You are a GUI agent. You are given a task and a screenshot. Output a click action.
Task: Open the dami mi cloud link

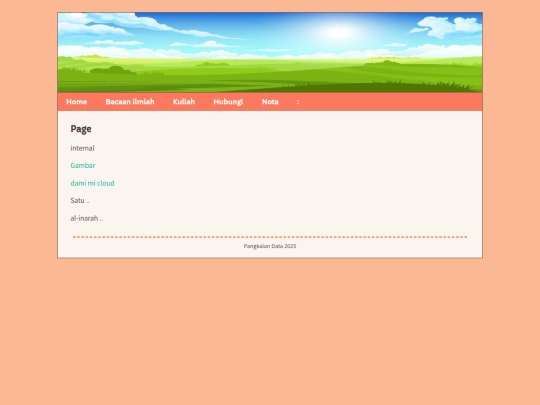tap(92, 183)
